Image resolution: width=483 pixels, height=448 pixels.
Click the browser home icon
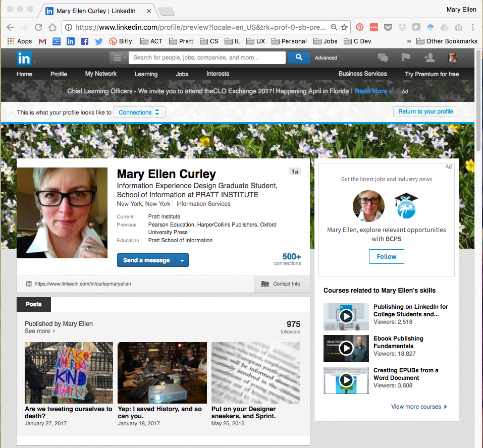click(52, 27)
